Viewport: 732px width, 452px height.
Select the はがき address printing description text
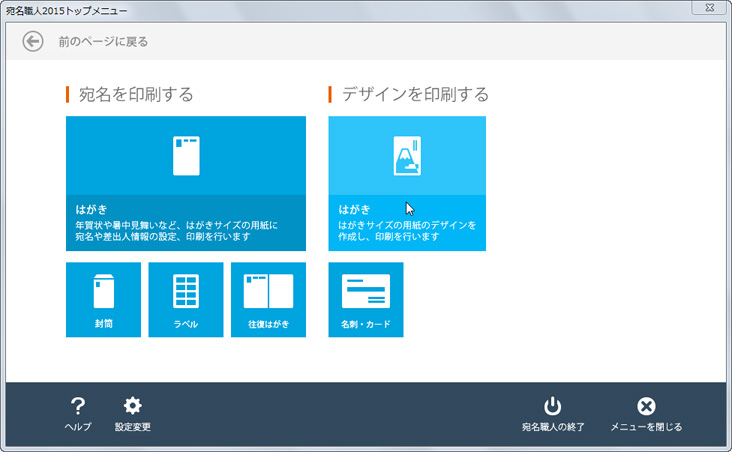tap(168, 231)
